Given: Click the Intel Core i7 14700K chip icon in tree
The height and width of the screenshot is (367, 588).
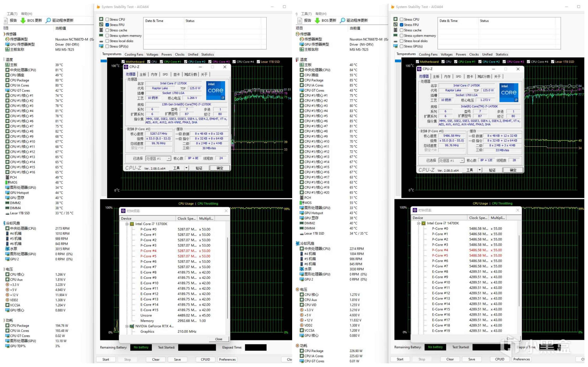Looking at the screenshot, I should 423,223.
